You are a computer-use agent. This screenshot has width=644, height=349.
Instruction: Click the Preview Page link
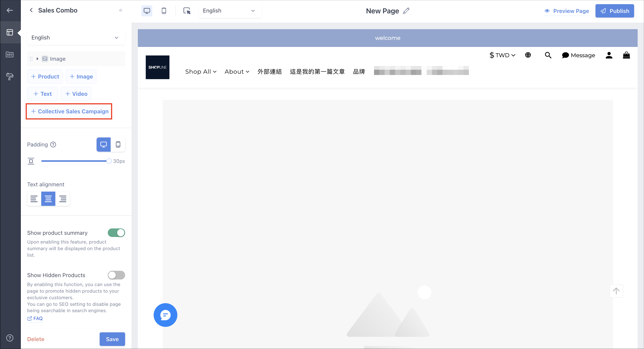pyautogui.click(x=567, y=11)
